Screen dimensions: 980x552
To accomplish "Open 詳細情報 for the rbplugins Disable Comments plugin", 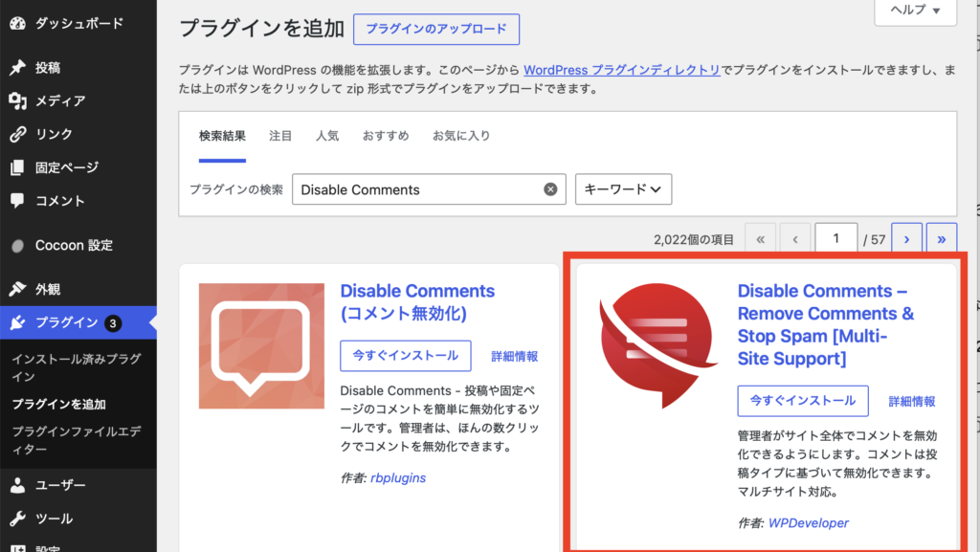I will (514, 356).
